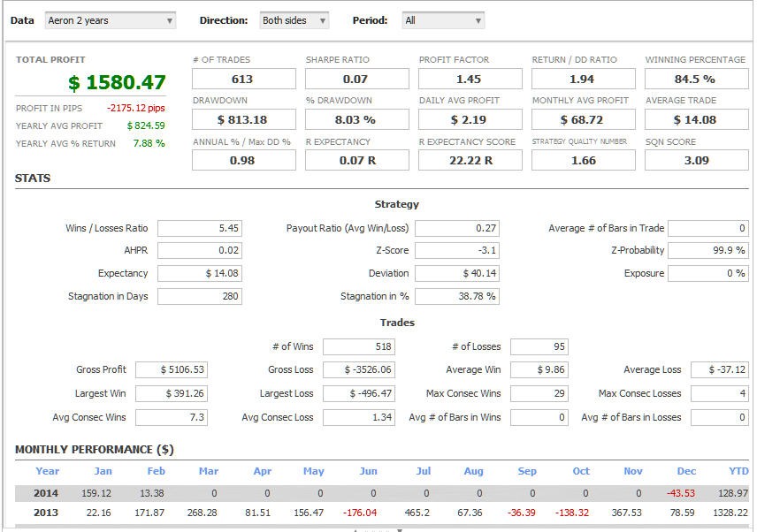Viewport: 757px width, 532px height.
Task: Click the Jun column header
Action: (368, 471)
